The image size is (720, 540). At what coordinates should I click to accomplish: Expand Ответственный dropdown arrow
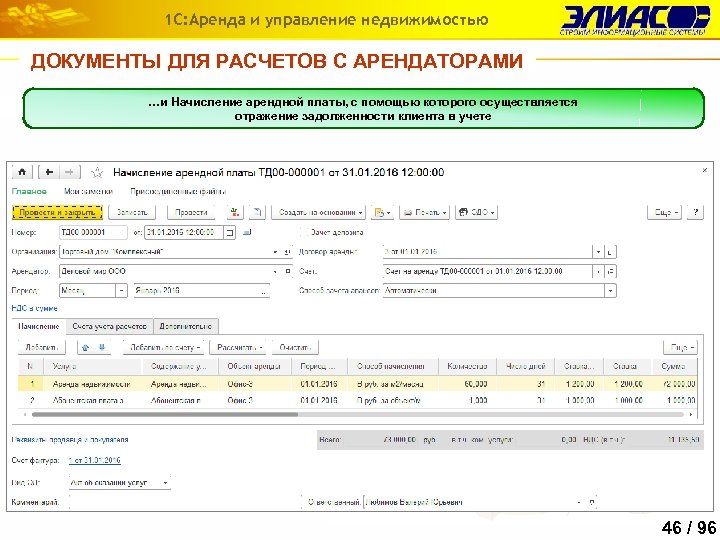tap(579, 502)
